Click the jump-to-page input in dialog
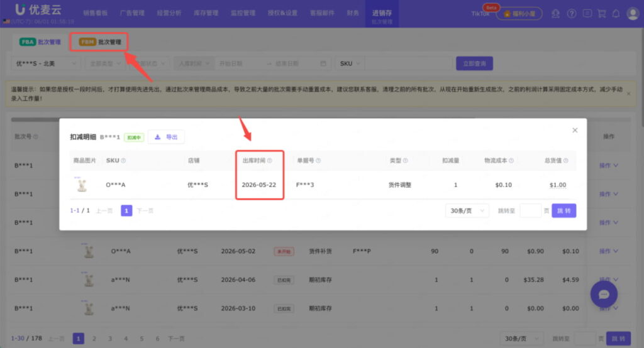The image size is (644, 348). click(x=530, y=210)
